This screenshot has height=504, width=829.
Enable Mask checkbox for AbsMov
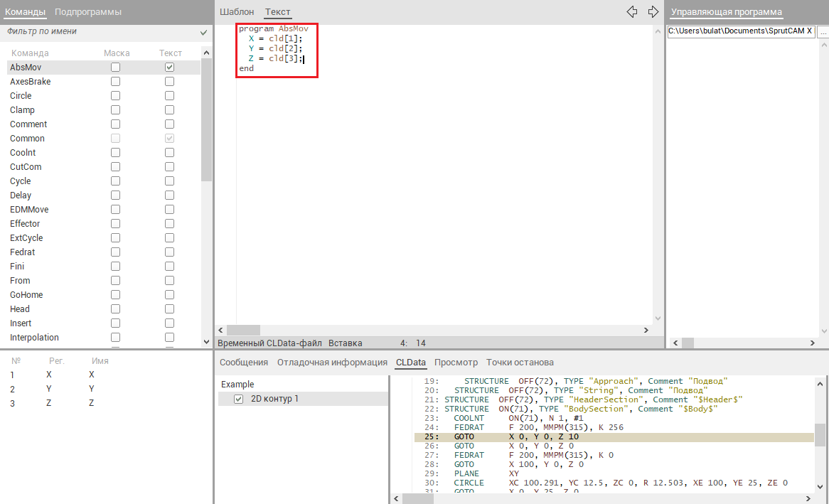[115, 67]
